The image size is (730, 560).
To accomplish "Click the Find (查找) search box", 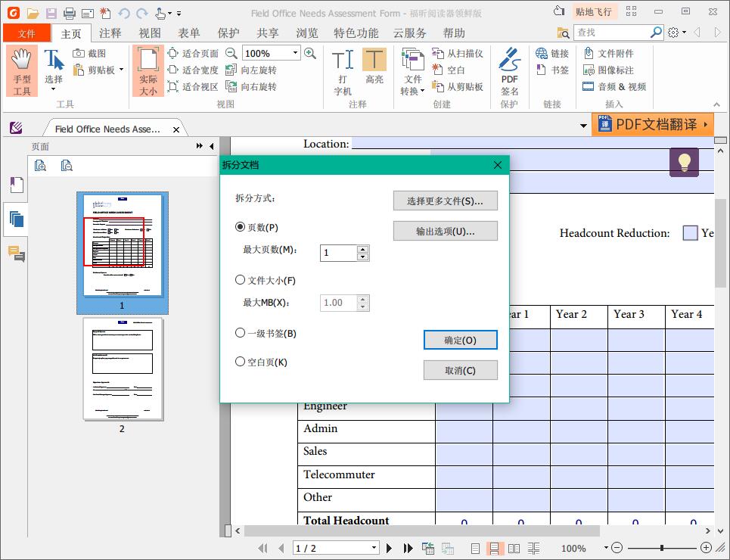I will coord(612,33).
